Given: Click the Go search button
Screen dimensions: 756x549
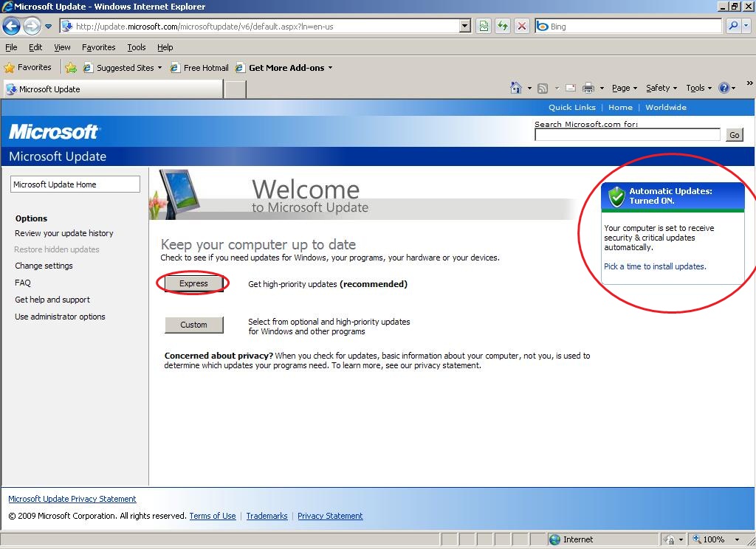Looking at the screenshot, I should click(735, 135).
